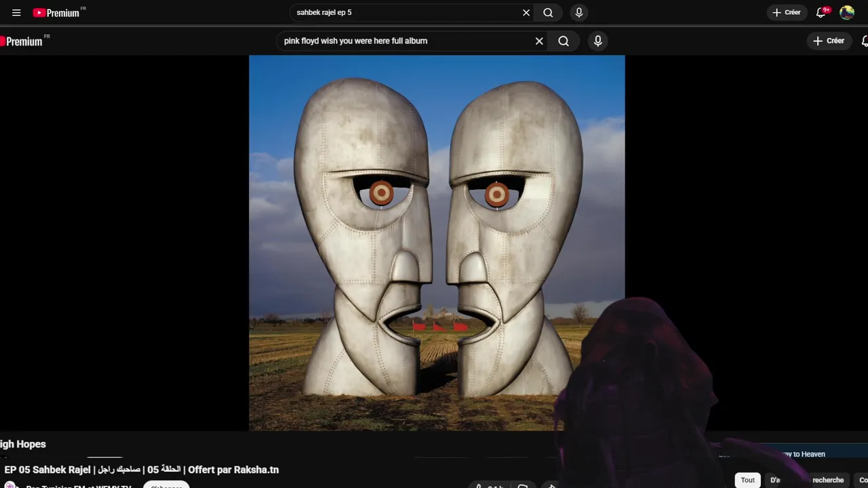Click search magnifier next to 'sahbek rajel' field
868x488 pixels.
pos(548,12)
